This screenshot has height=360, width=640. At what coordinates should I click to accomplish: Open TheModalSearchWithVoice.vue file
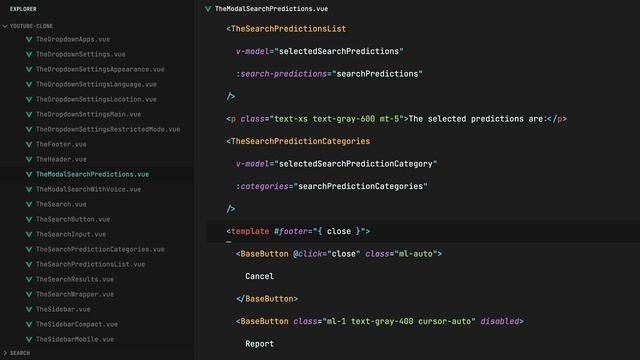89,189
